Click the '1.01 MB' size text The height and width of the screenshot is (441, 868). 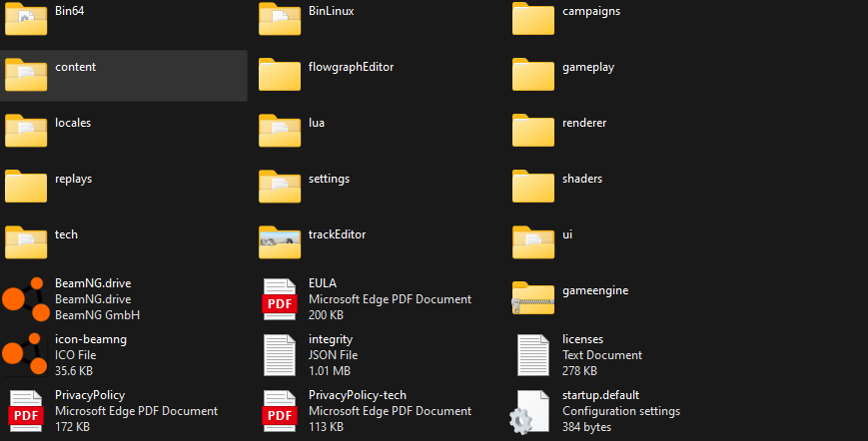(x=330, y=371)
